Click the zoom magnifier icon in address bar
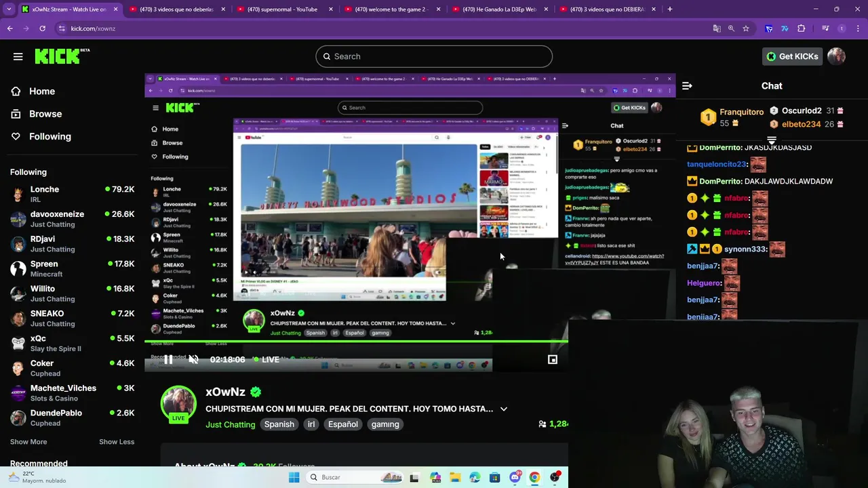 pos(731,28)
